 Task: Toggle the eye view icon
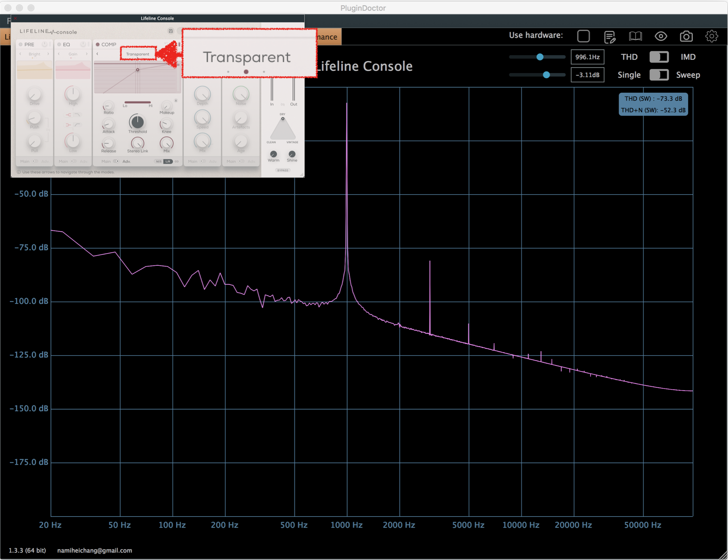pos(661,36)
